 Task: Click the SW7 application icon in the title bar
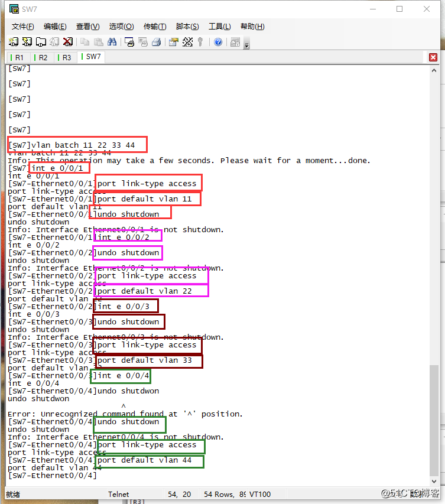pyautogui.click(x=14, y=9)
